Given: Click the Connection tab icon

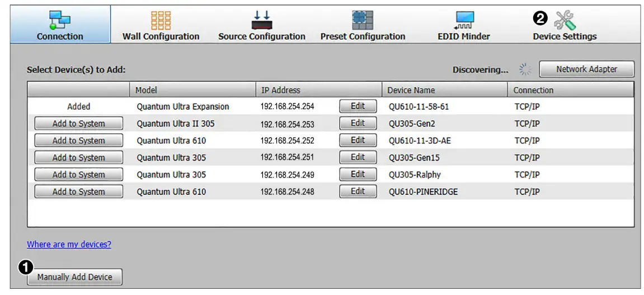Looking at the screenshot, I should click(x=60, y=20).
